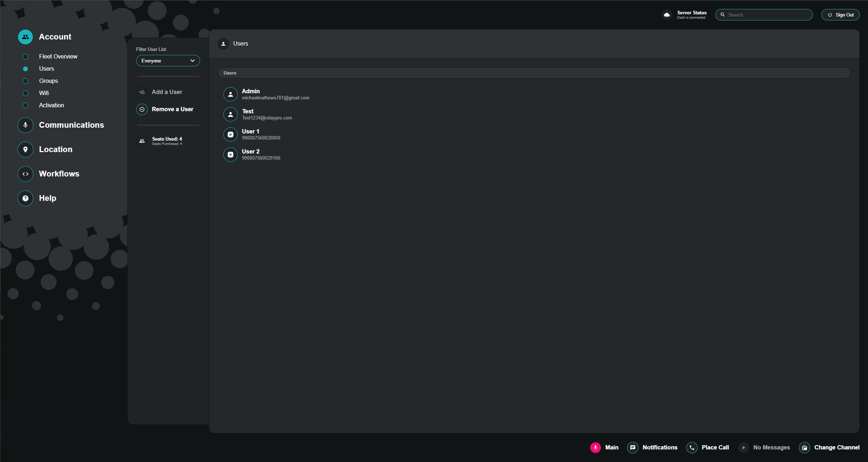The width and height of the screenshot is (868, 462).
Task: Click the Sign Out button
Action: (840, 15)
